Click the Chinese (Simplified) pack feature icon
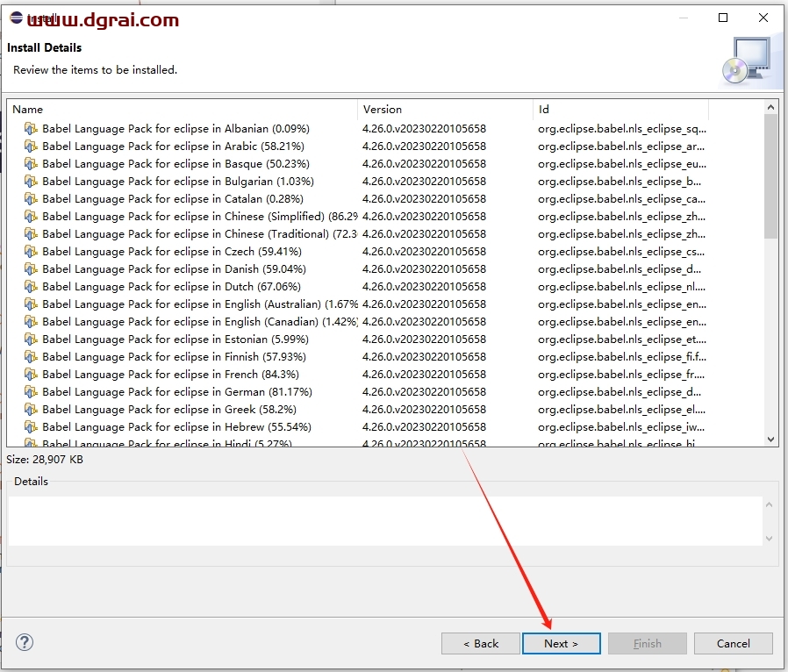The image size is (788, 672). 31,217
